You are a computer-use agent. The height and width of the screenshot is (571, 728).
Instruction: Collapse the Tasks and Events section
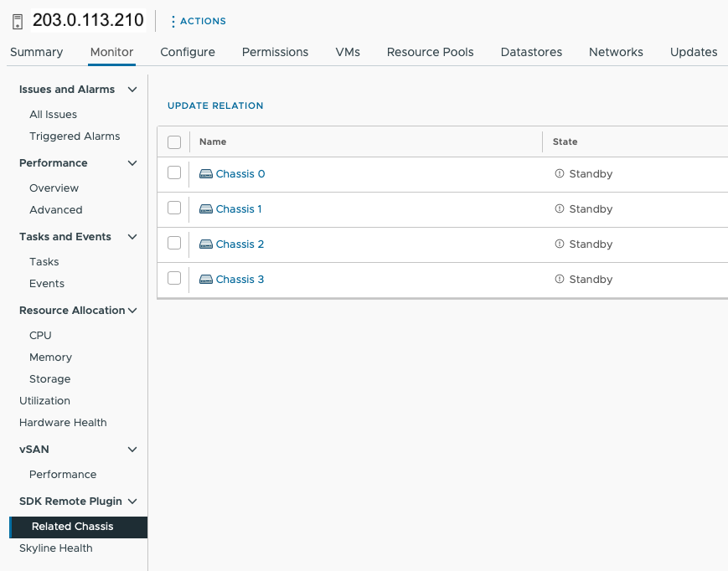coord(132,237)
